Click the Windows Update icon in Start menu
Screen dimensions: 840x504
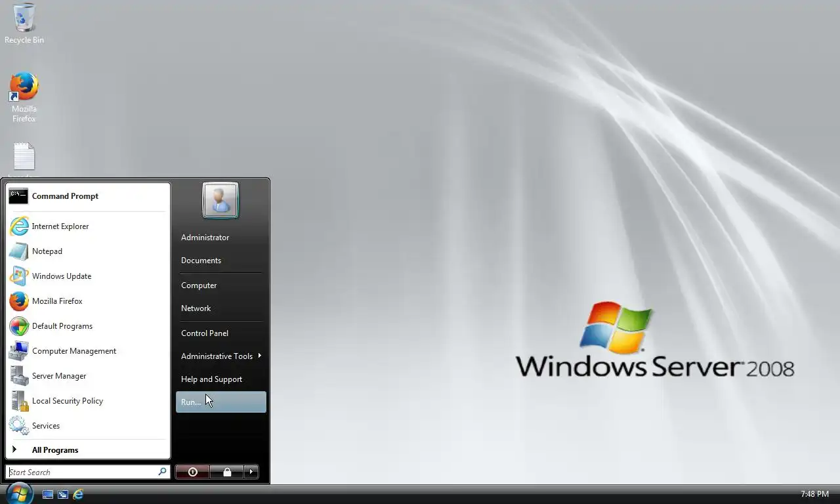coord(19,276)
